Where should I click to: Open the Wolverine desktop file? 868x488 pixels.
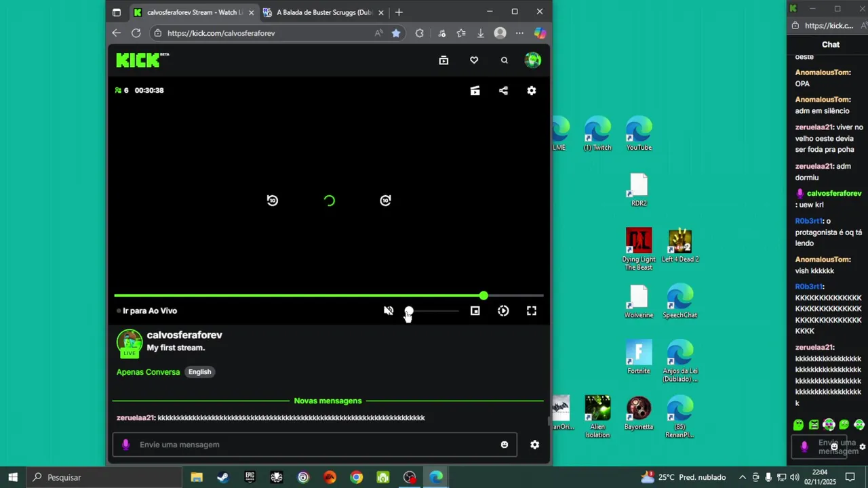[x=639, y=302]
